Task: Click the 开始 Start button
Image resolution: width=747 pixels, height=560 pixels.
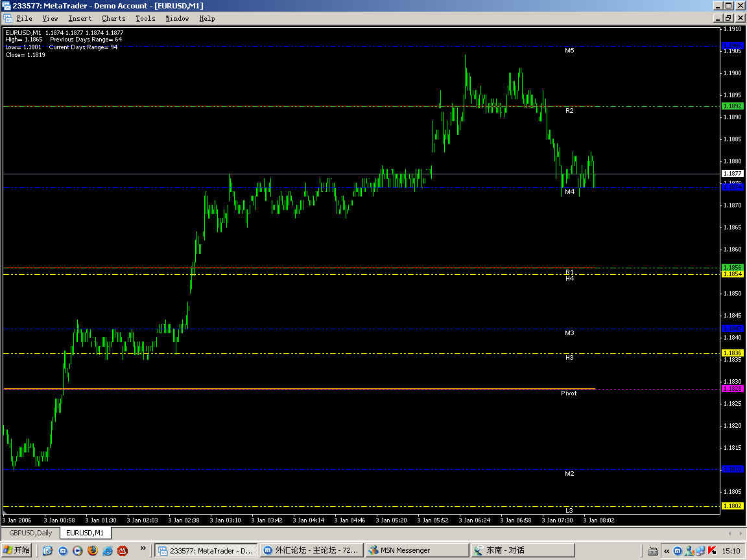Action: point(17,550)
